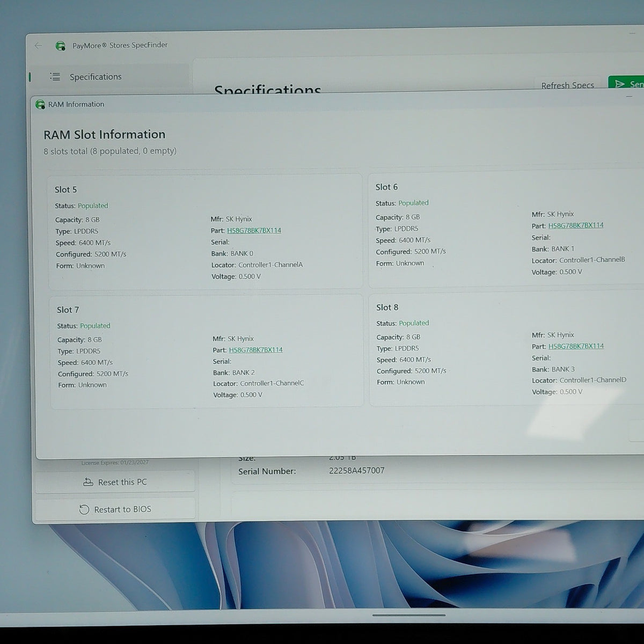This screenshot has width=644, height=644.
Task: Click the License Expires date text
Action: (115, 462)
